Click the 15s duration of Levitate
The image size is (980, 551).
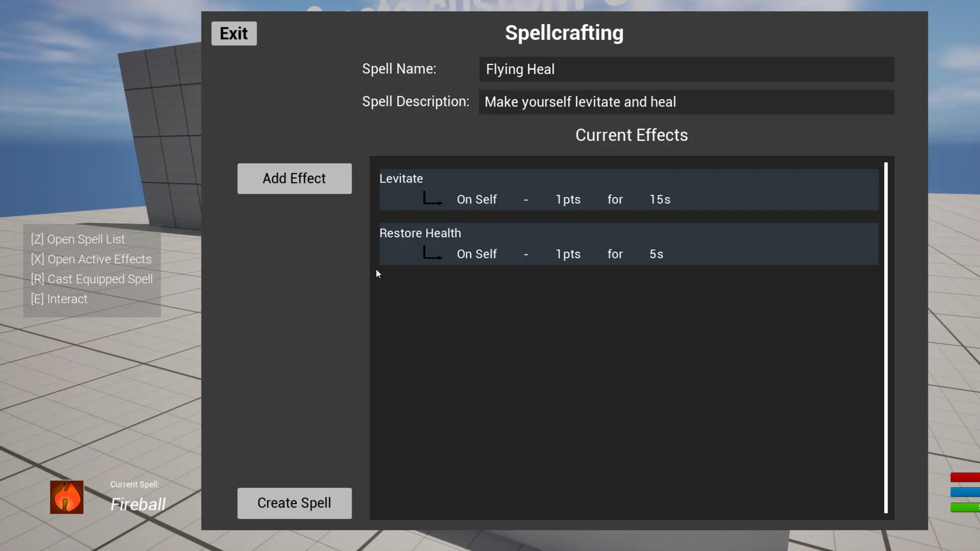[660, 199]
